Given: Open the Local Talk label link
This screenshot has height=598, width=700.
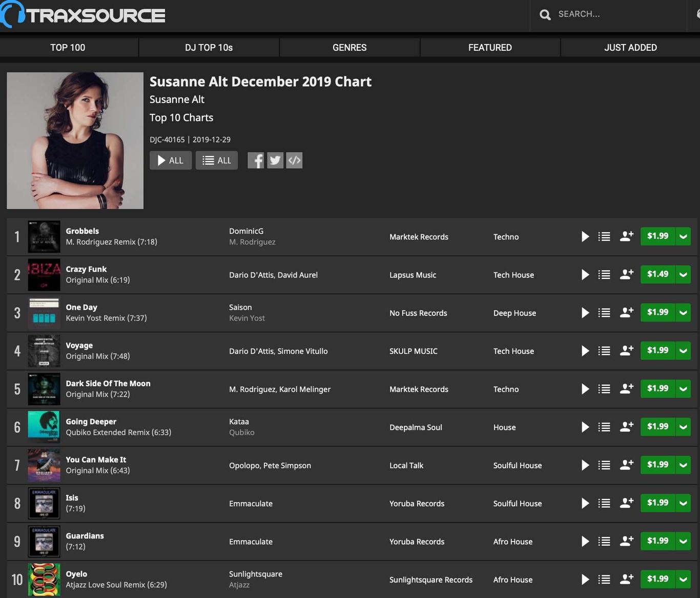Looking at the screenshot, I should (x=406, y=466).
